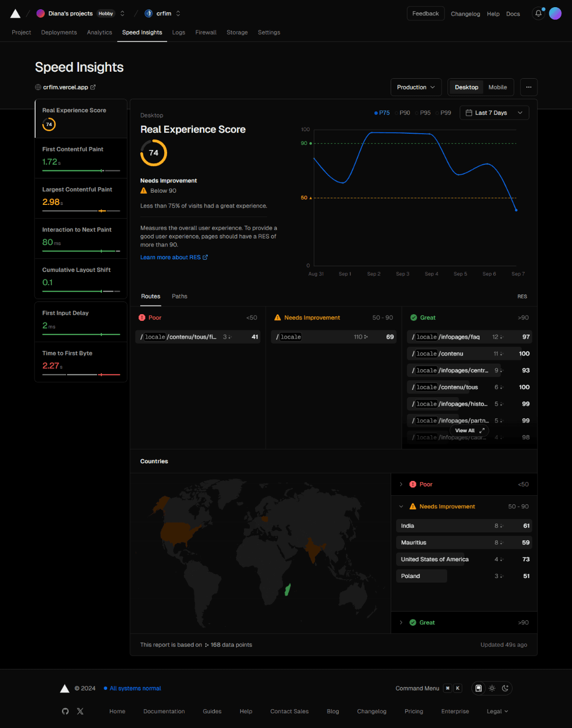The image size is (572, 728).
Task: Expand the Poor countries group
Action: pos(464,484)
